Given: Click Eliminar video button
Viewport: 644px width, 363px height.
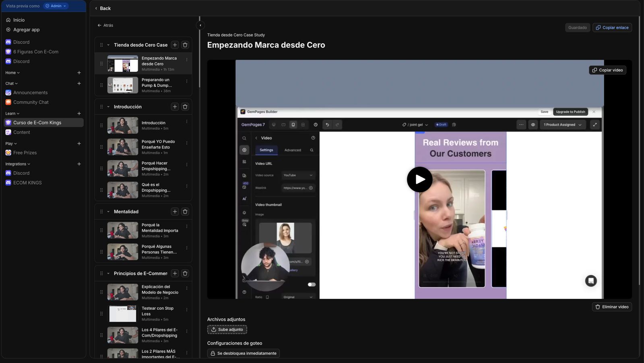Looking at the screenshot, I should [611, 307].
